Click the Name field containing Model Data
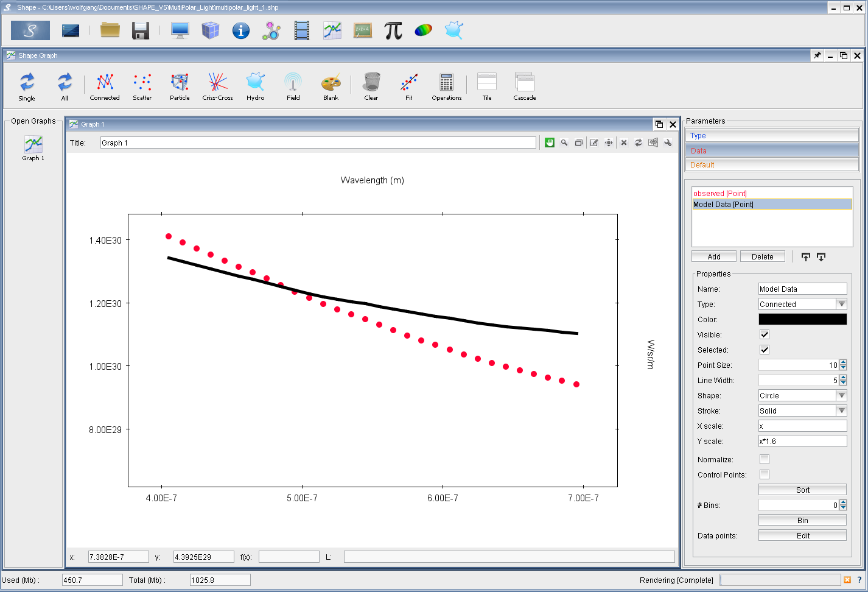 pyautogui.click(x=802, y=289)
